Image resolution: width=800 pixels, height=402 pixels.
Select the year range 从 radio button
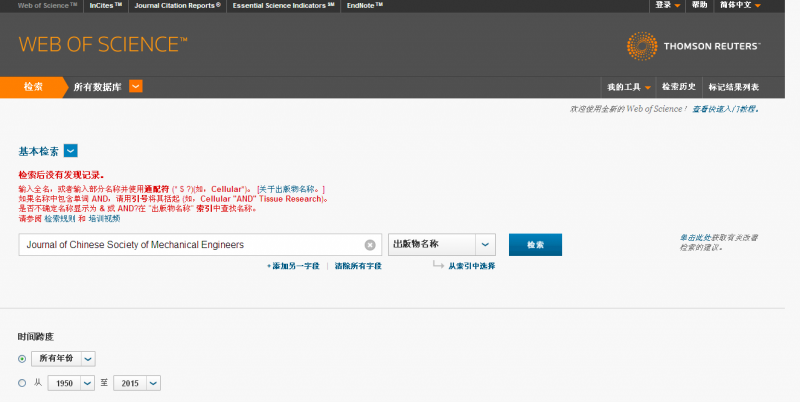(22, 383)
